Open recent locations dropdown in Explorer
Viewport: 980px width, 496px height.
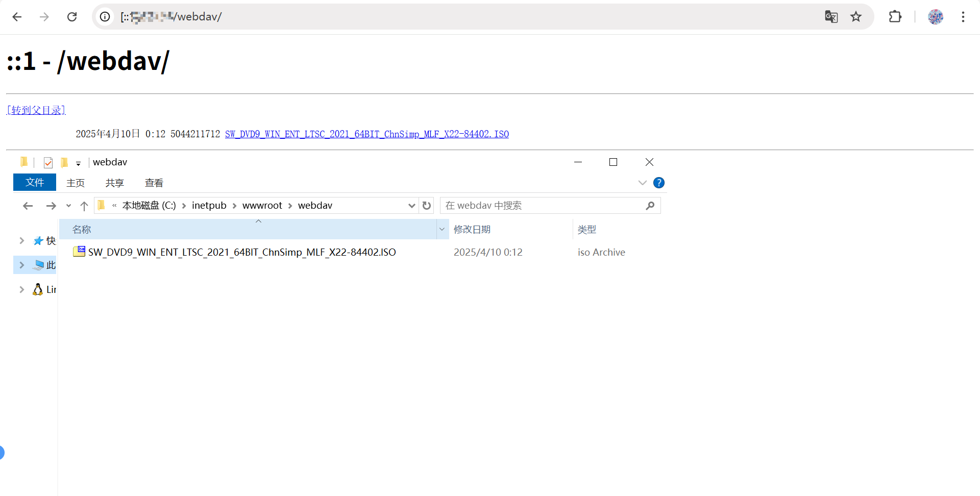coord(68,206)
